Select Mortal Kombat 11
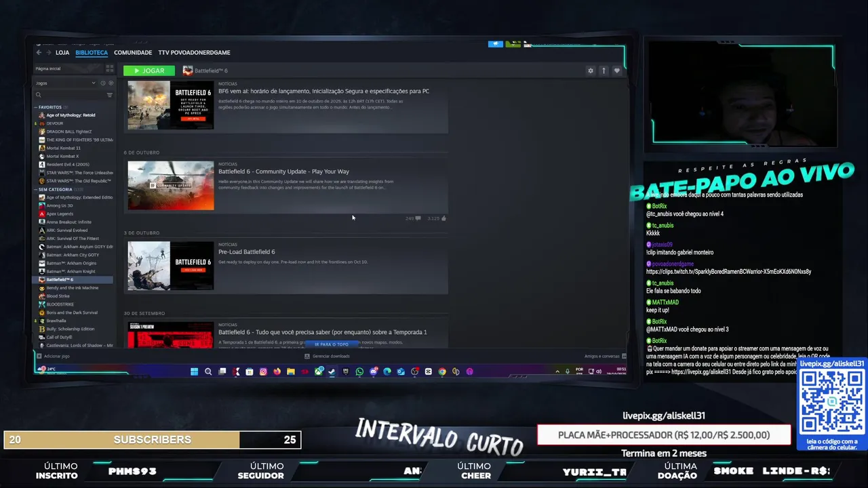The image size is (868, 488). (x=63, y=148)
